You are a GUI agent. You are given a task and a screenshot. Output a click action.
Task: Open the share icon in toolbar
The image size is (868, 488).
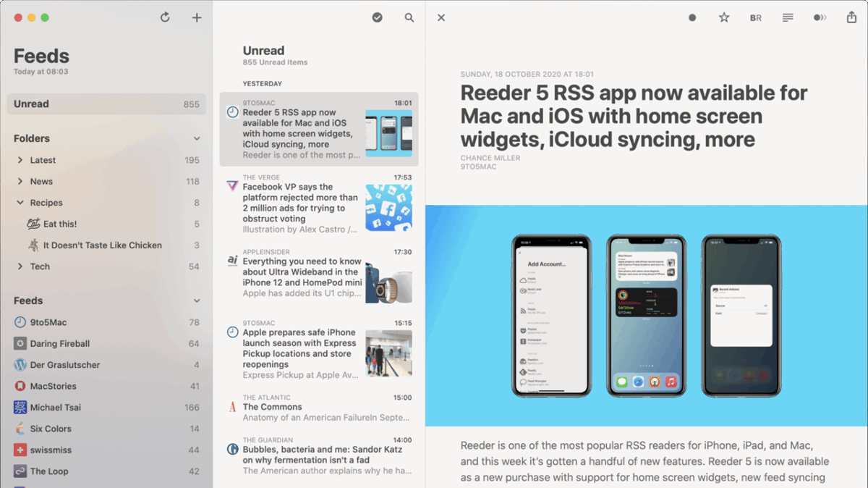point(851,17)
